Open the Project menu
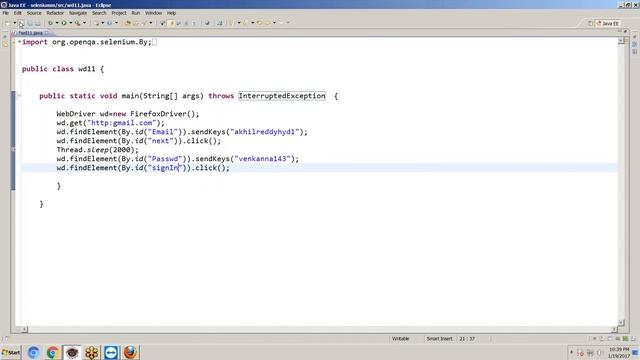640x360 pixels. [119, 13]
